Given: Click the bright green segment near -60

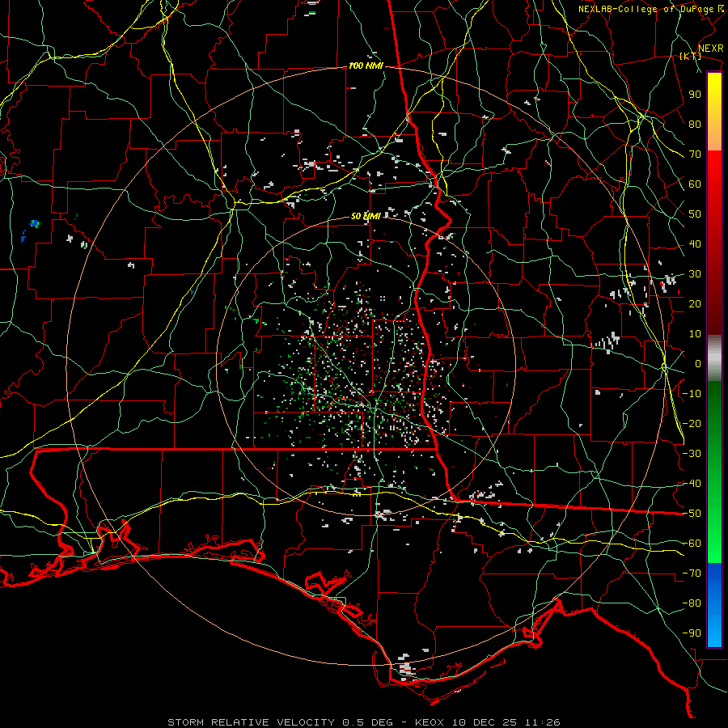Looking at the screenshot, I should tap(714, 545).
